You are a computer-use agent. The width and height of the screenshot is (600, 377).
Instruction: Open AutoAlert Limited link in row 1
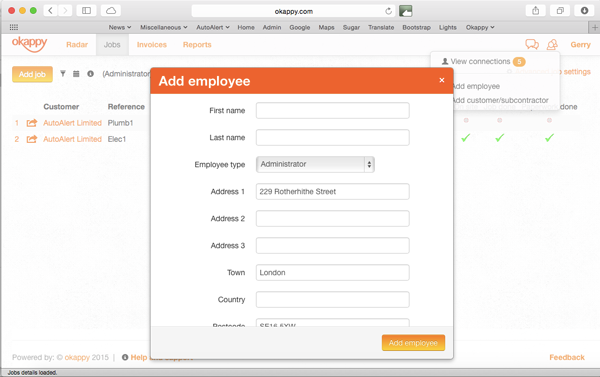[x=72, y=123]
